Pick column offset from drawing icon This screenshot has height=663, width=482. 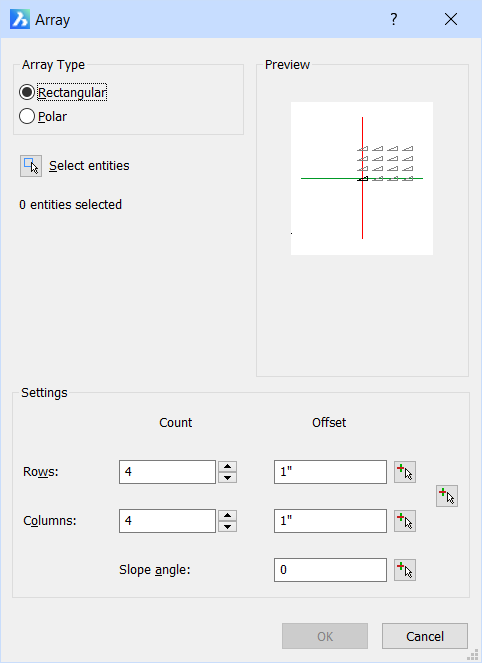coord(405,521)
